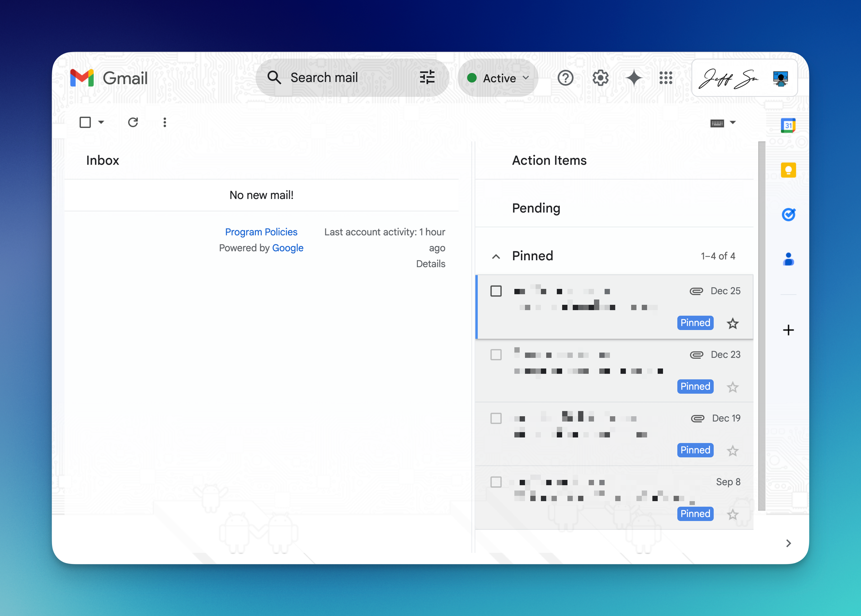Open the Active status dropdown

pos(497,78)
